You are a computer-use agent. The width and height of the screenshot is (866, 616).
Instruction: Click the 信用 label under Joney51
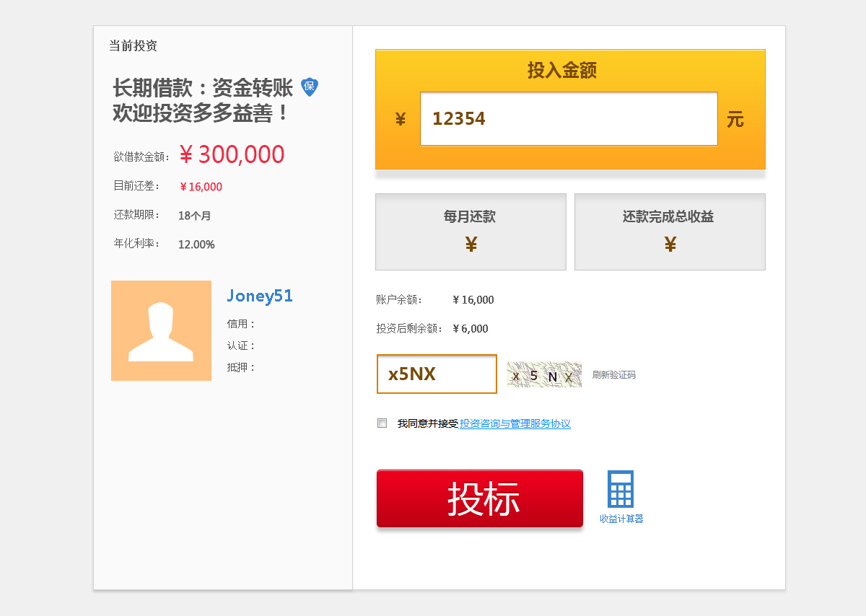pyautogui.click(x=242, y=324)
